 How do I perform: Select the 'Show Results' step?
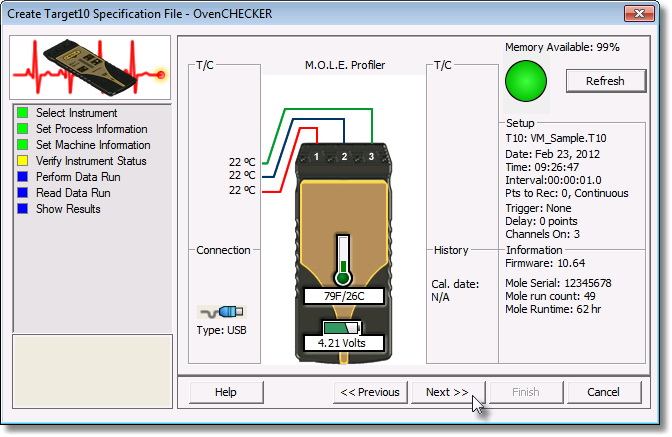point(68,209)
